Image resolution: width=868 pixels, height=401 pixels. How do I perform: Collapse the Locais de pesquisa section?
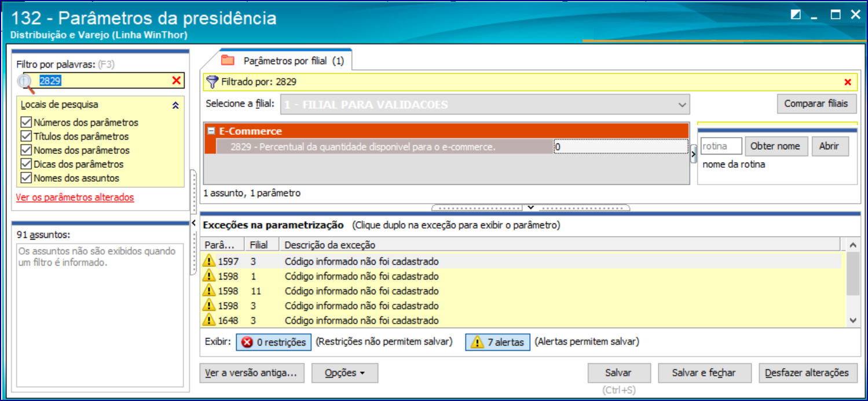coord(176,105)
